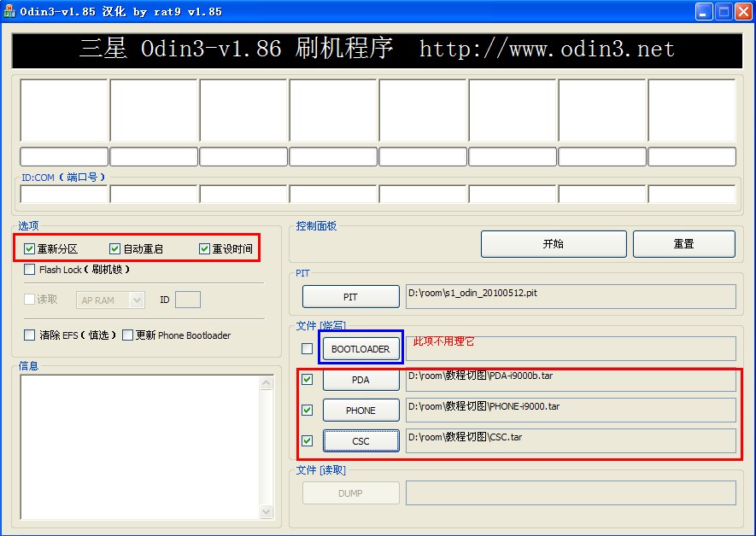The width and height of the screenshot is (756, 536).
Task: Click the first device status box at top left
Action: tap(64, 110)
